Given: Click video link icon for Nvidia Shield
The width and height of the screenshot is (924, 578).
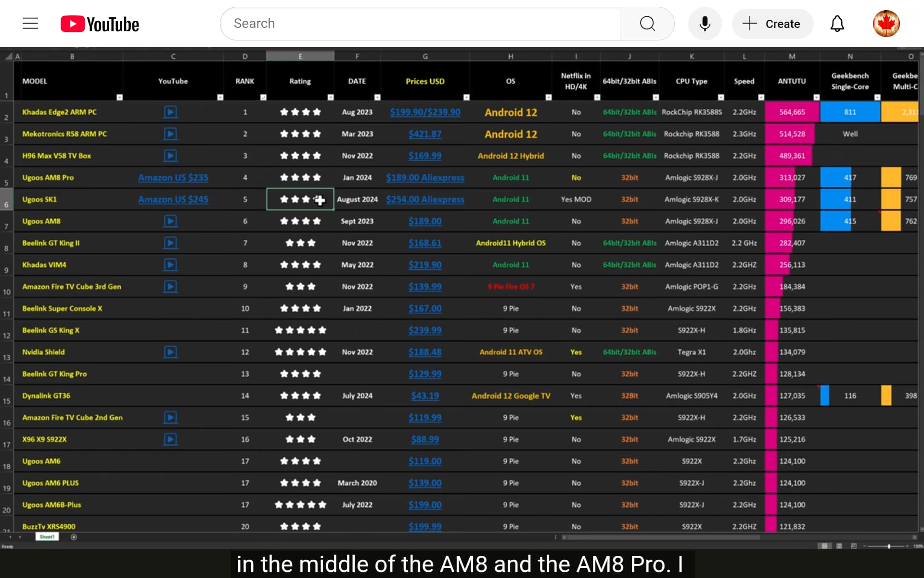Looking at the screenshot, I should (x=170, y=352).
